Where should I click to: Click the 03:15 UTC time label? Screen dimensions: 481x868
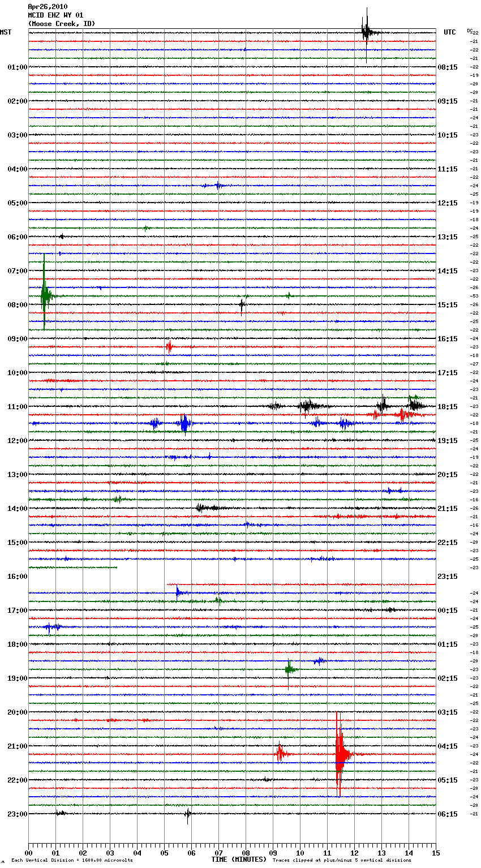pyautogui.click(x=448, y=712)
